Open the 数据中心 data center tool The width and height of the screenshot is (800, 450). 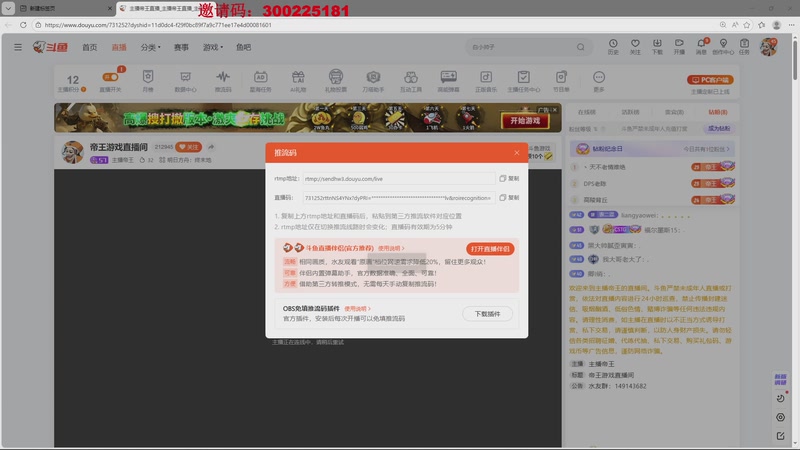(185, 81)
